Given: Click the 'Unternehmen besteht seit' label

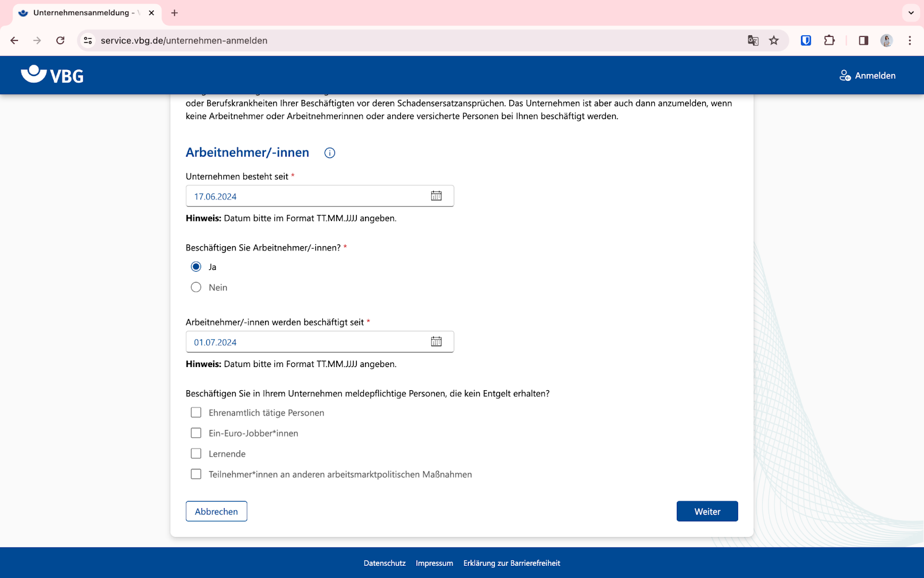Looking at the screenshot, I should point(237,177).
